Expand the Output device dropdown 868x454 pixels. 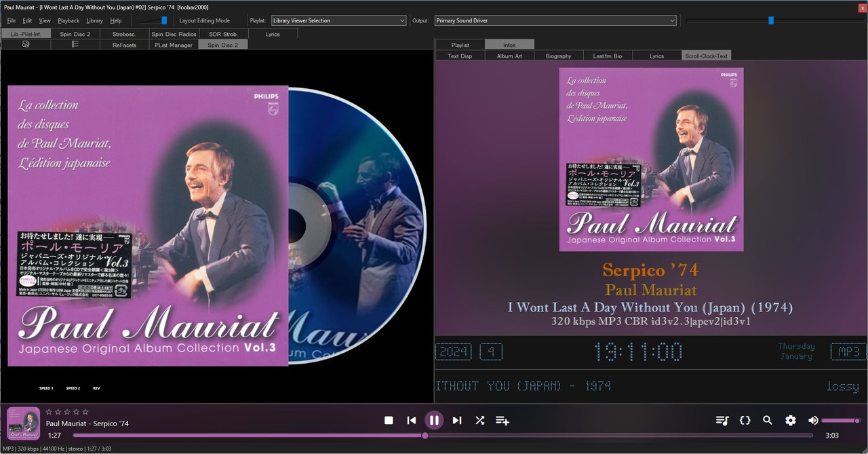click(x=555, y=20)
